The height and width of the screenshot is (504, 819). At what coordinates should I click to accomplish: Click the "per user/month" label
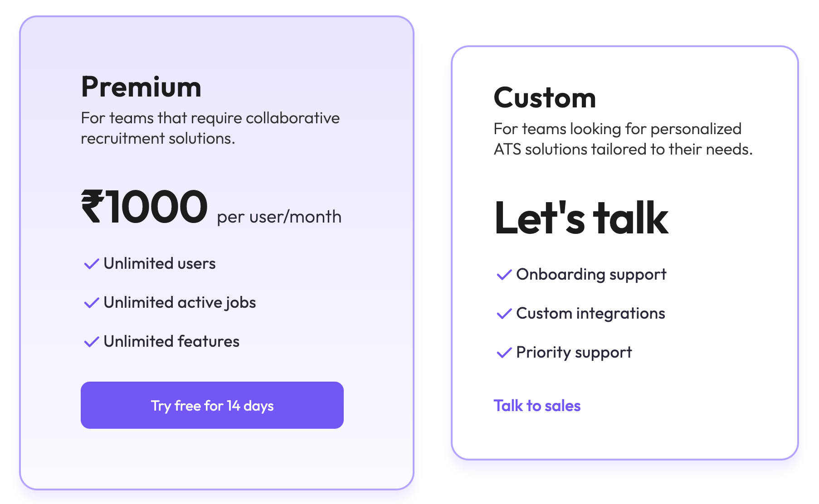click(x=279, y=217)
